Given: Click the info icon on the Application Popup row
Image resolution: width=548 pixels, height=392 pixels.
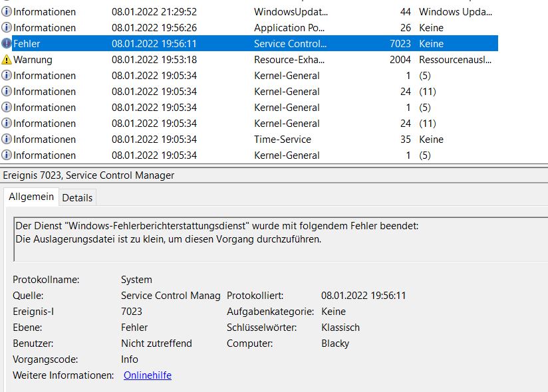Looking at the screenshot, I should click(7, 28).
